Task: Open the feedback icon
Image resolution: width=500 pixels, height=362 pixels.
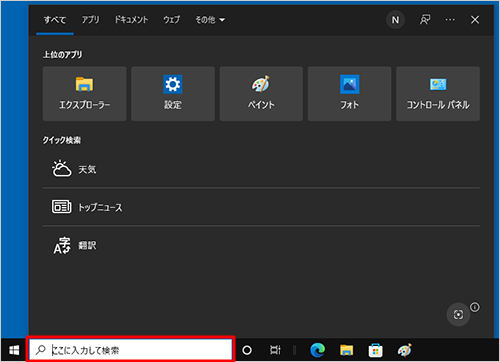Action: point(425,20)
